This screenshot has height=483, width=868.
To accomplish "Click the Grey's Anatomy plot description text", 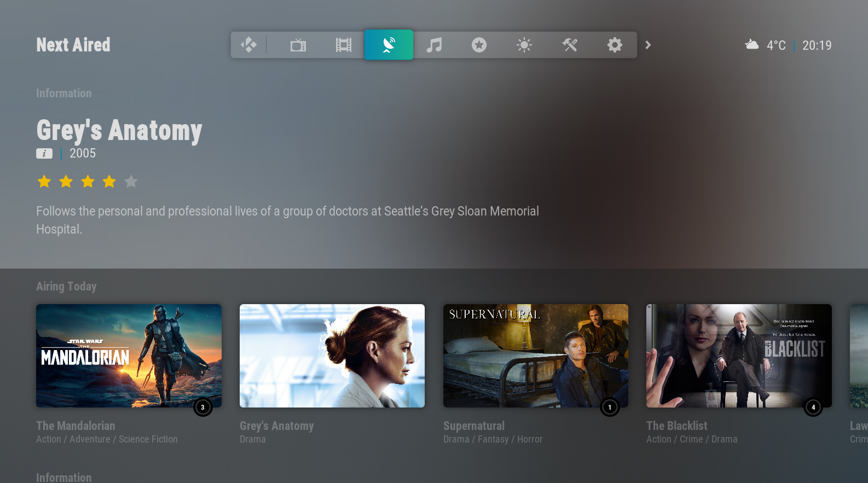I will point(287,220).
